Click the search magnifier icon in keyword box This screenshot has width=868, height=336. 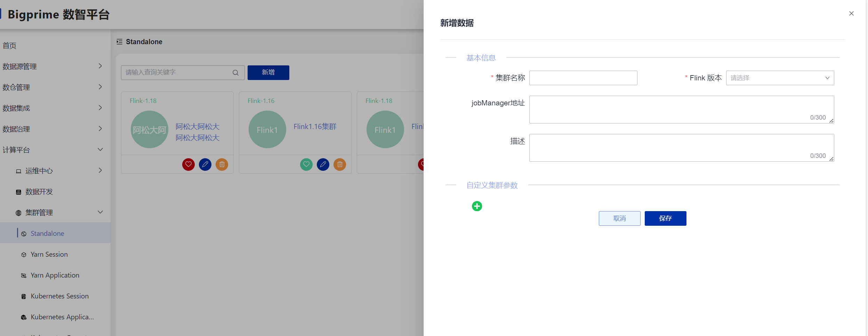[x=235, y=73]
